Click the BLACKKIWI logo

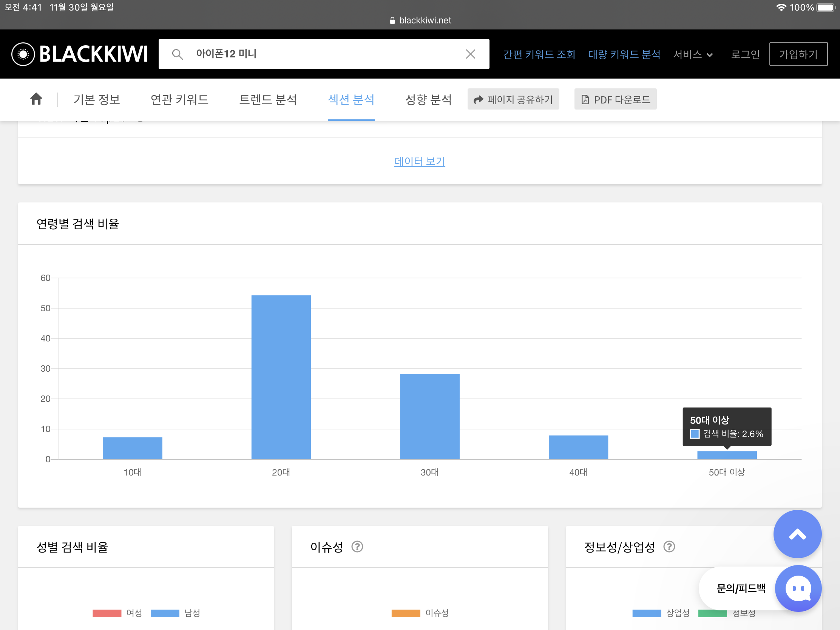(x=80, y=54)
